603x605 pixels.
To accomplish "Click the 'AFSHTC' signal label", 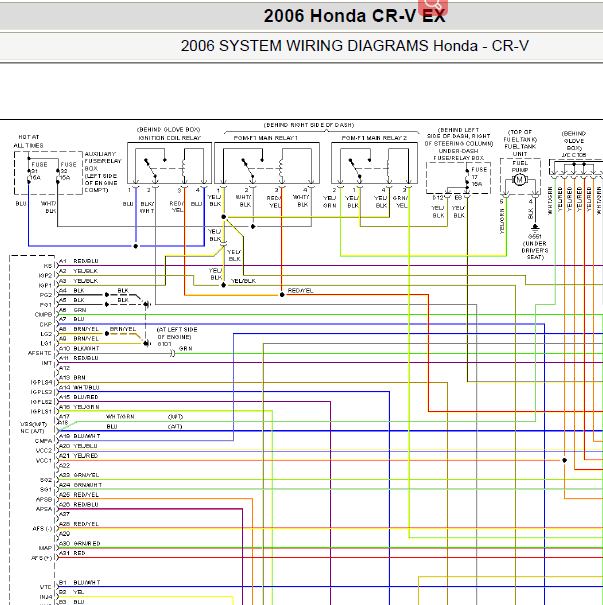I will [x=40, y=353].
